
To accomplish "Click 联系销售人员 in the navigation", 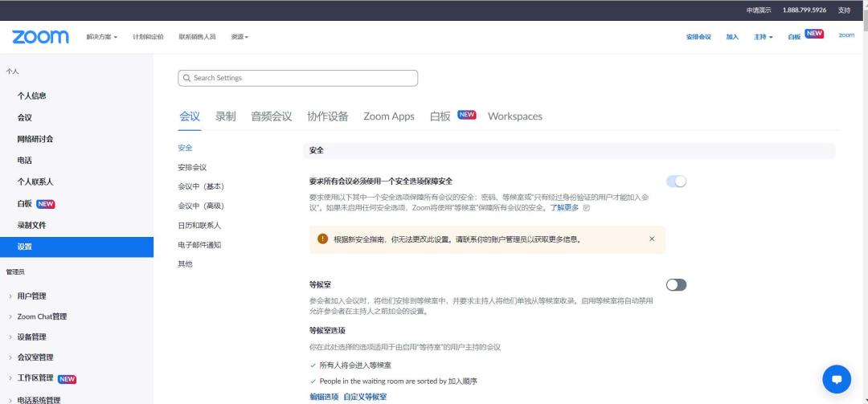I will 197,37.
